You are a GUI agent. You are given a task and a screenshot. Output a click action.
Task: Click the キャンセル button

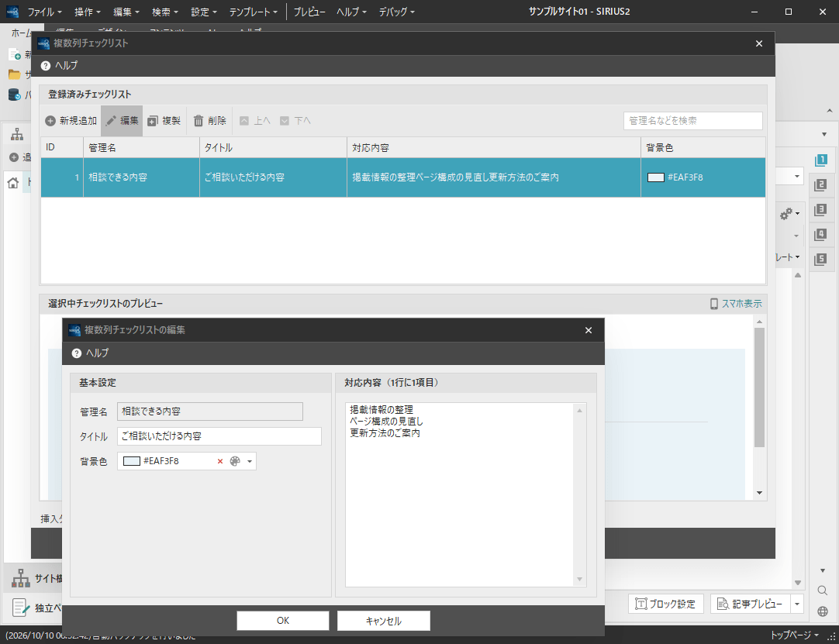click(x=384, y=621)
